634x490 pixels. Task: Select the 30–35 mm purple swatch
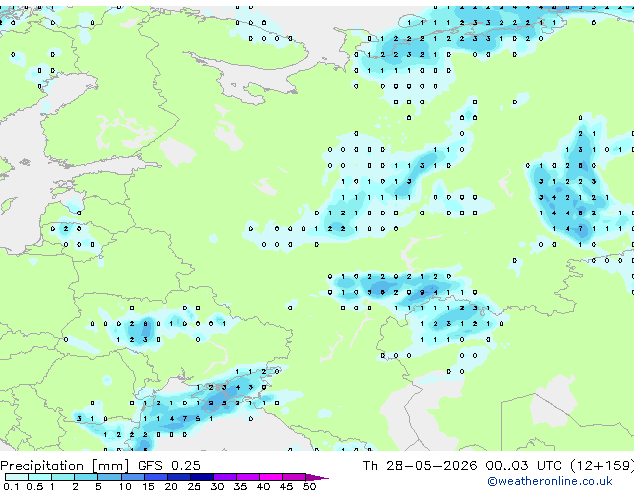(x=224, y=477)
